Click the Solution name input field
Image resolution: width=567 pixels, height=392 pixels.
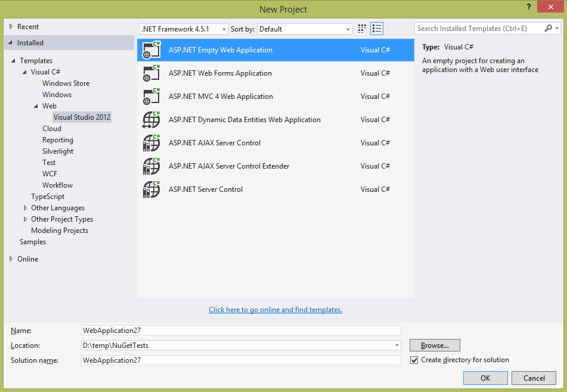pyautogui.click(x=241, y=360)
